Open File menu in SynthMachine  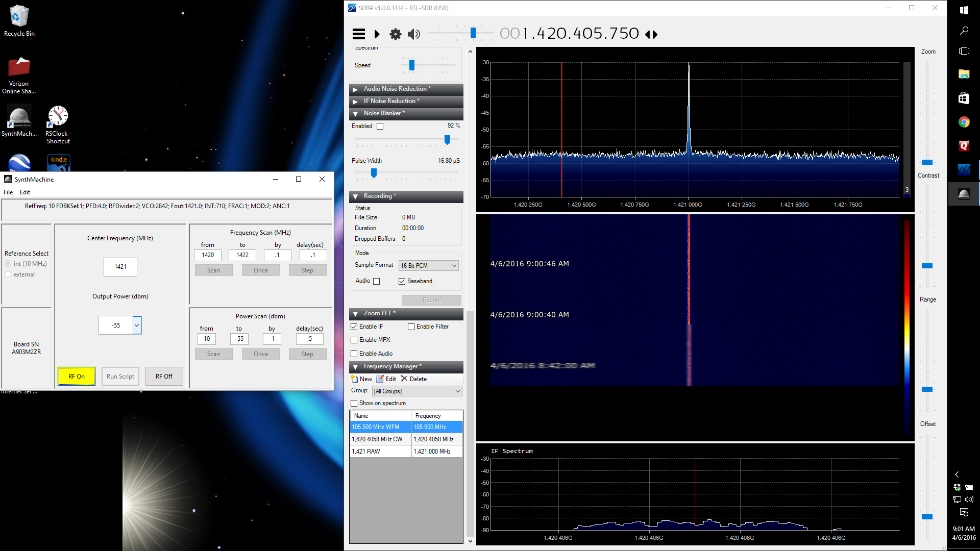pos(8,192)
